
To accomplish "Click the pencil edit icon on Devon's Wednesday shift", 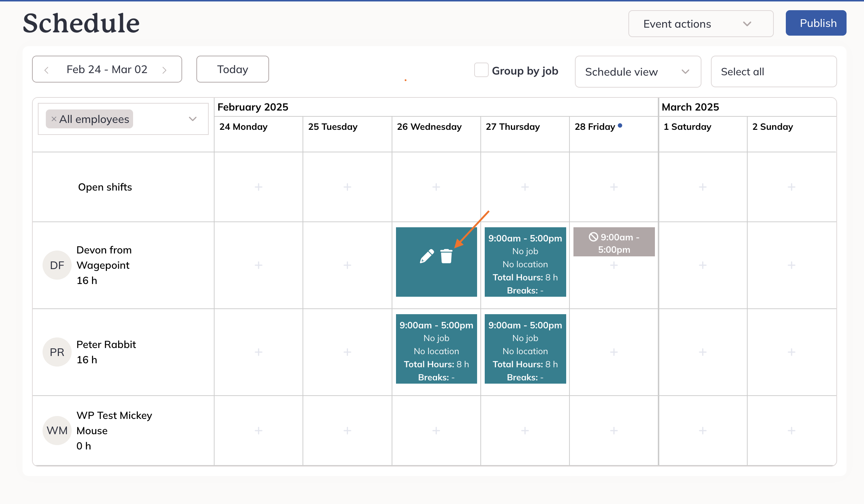I will [427, 256].
